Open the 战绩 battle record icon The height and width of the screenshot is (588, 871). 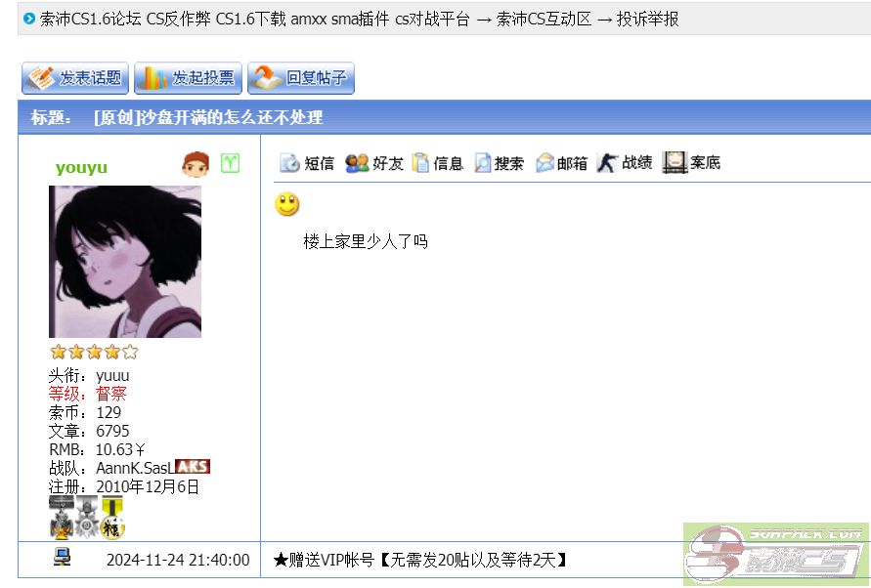(625, 163)
